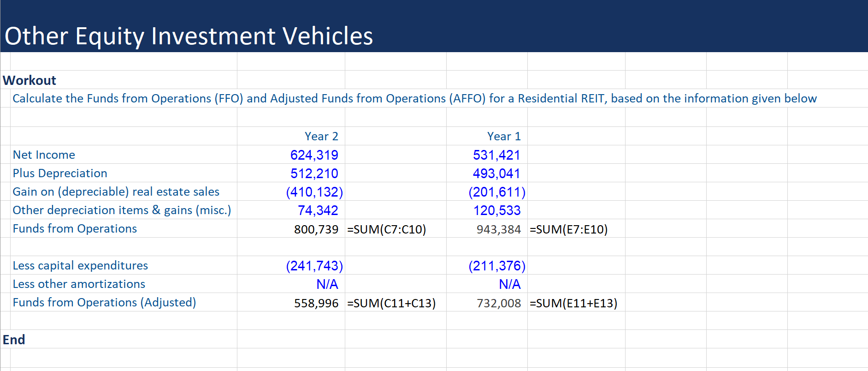Click the 'Plus Depreciation' label
Viewport: 868px width, 371px height.
(x=60, y=173)
